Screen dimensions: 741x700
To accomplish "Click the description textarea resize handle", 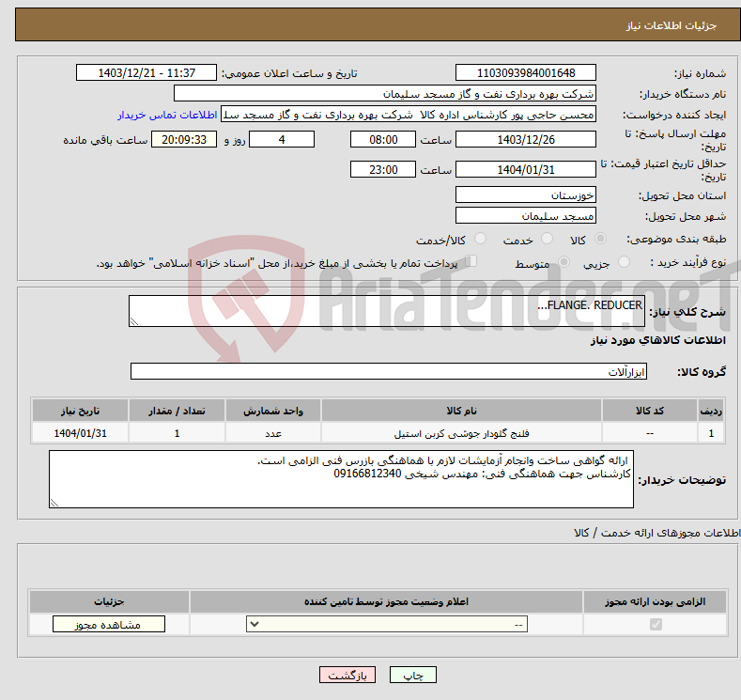I will (134, 321).
